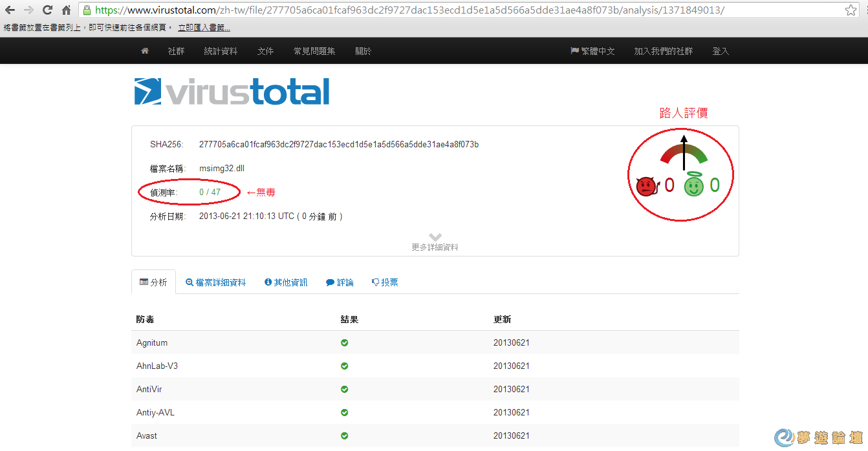Click the 更新 column header
Viewport: 868px width, 451px height.
coord(502,319)
